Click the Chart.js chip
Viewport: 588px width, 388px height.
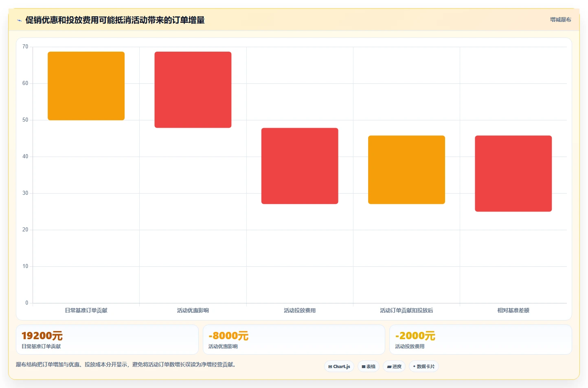339,366
